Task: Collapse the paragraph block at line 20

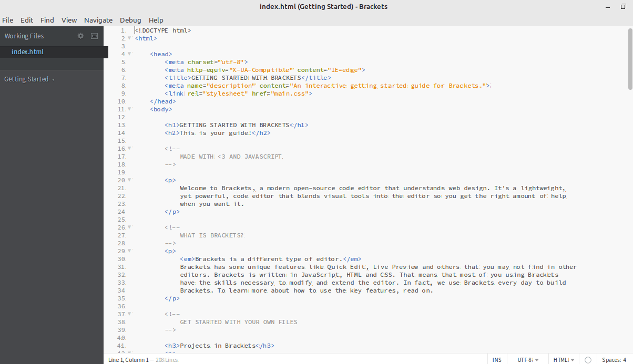Action: pyautogui.click(x=129, y=180)
